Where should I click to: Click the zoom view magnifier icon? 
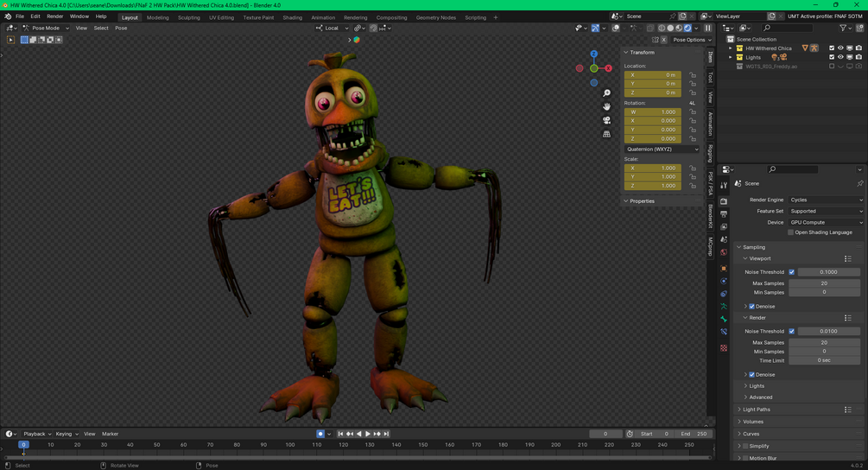tap(606, 93)
